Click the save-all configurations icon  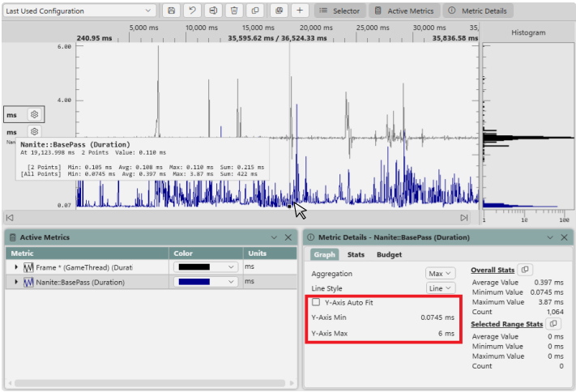[279, 11]
